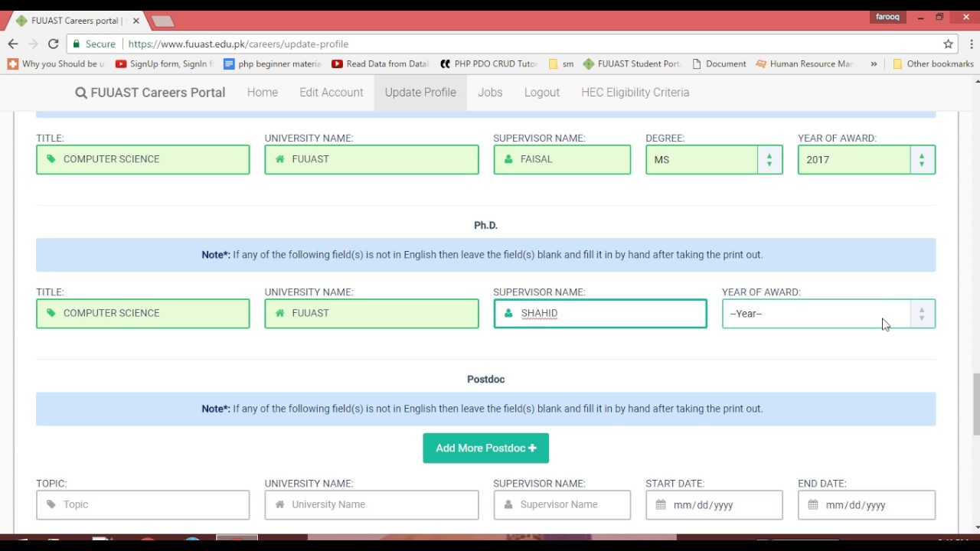Click the home icon in Ph.D. University Name field
Screen dimensions: 980x551
279,313
